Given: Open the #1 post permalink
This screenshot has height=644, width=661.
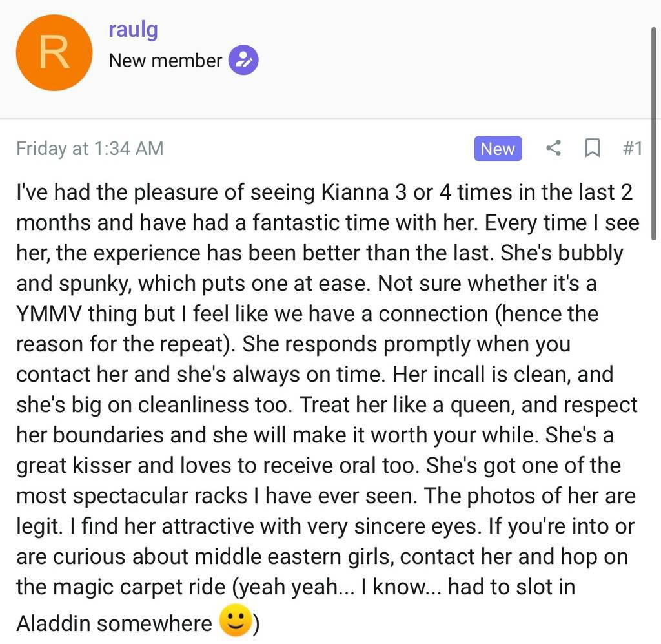Looking at the screenshot, I should pyautogui.click(x=632, y=149).
